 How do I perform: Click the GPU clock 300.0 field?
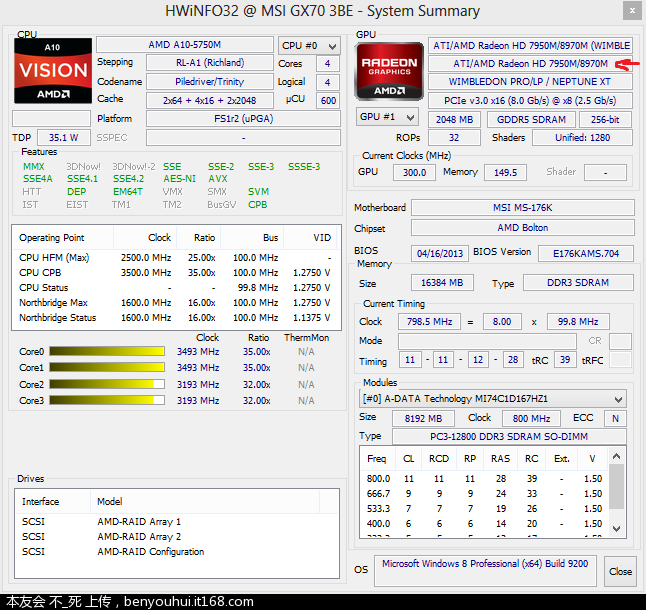(x=414, y=172)
